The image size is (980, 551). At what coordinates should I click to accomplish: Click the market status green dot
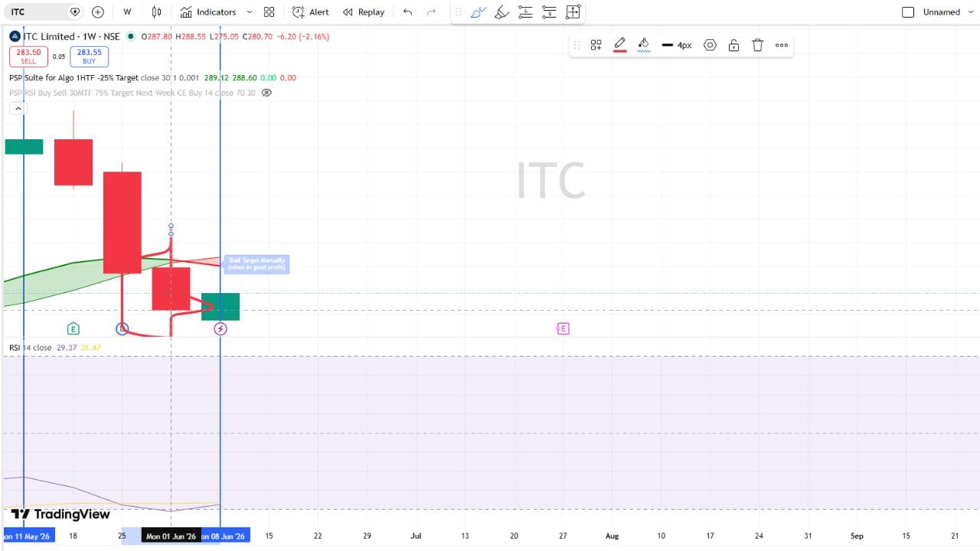click(x=131, y=36)
